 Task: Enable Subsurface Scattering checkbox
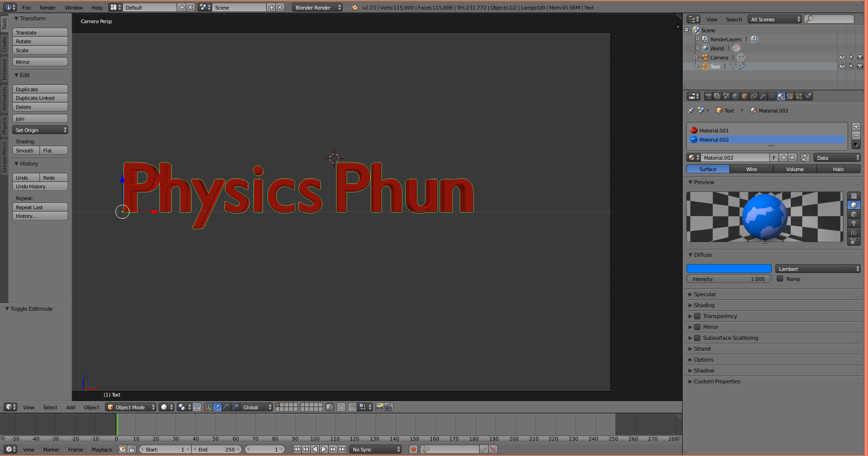click(697, 338)
